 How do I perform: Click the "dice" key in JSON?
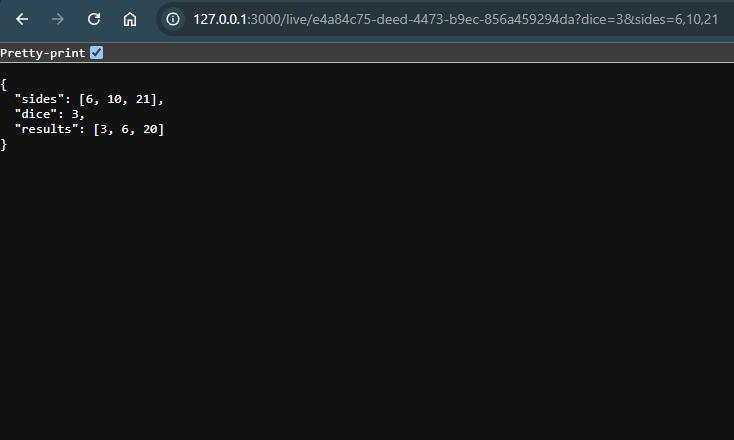[x=36, y=114]
